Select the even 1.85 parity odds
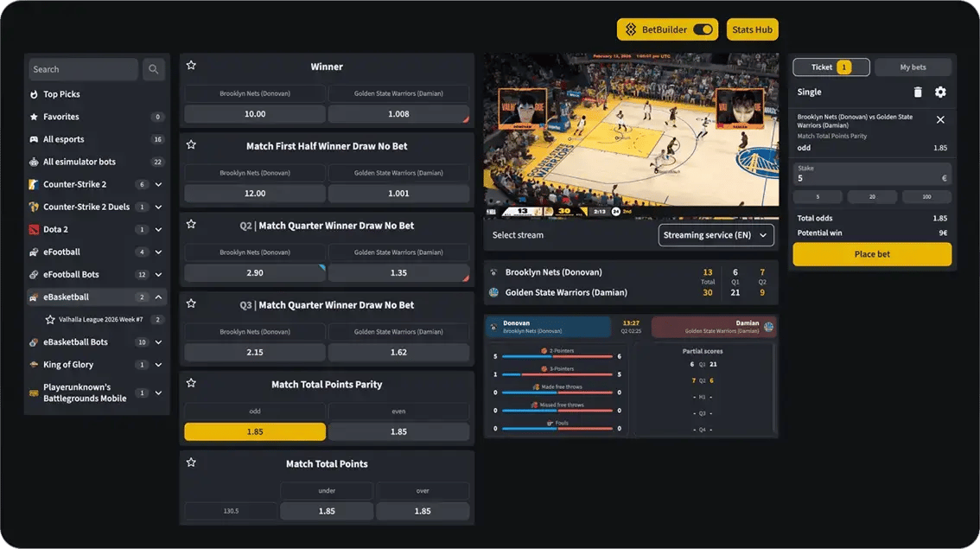980x549 pixels. 398,431
